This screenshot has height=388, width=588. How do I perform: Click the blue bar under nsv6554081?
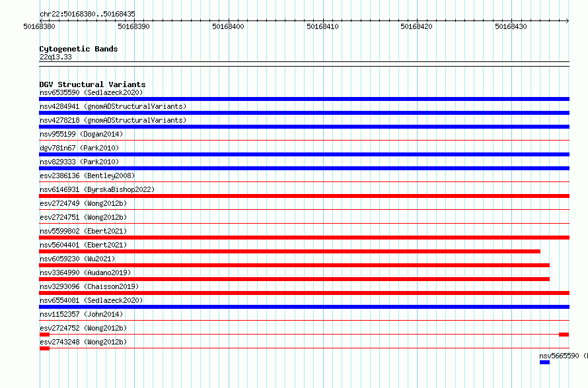click(304, 307)
